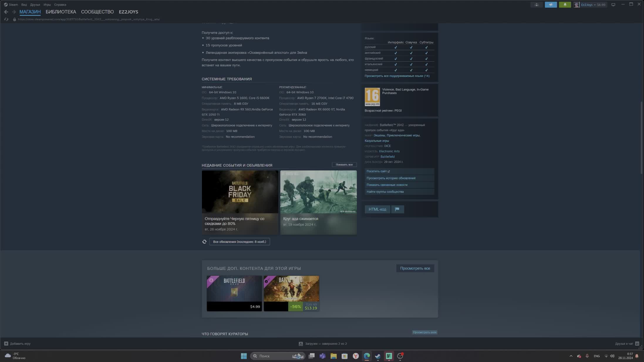Image resolution: width=644 pixels, height=362 pixels.
Task: Click Просмотреть все for additional content
Action: click(x=415, y=268)
